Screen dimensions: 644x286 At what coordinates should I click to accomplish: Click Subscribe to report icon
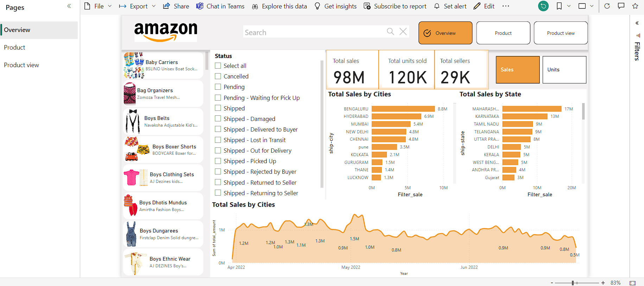367,6
